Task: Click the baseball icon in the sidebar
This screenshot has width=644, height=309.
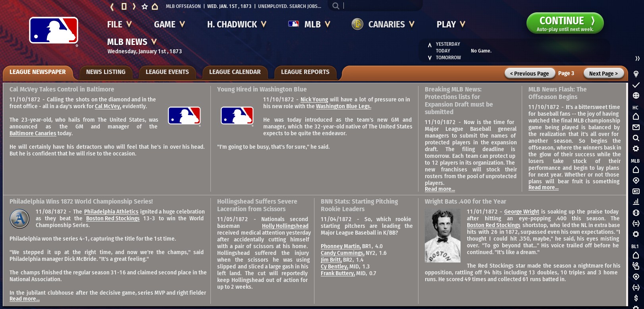Action: pos(636,213)
